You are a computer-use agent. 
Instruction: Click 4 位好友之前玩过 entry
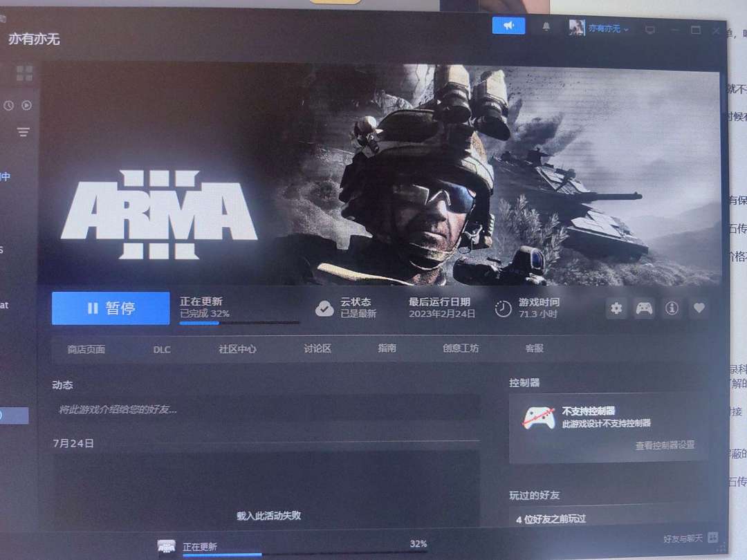[551, 519]
